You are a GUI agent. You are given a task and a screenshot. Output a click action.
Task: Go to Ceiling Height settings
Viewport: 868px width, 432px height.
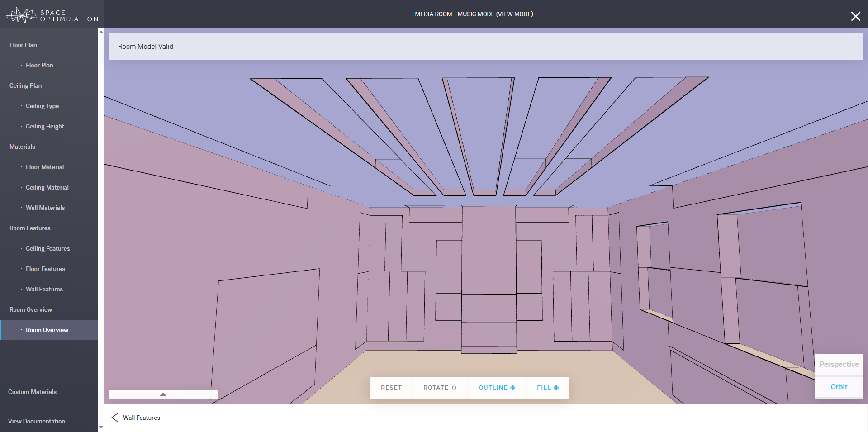point(45,126)
